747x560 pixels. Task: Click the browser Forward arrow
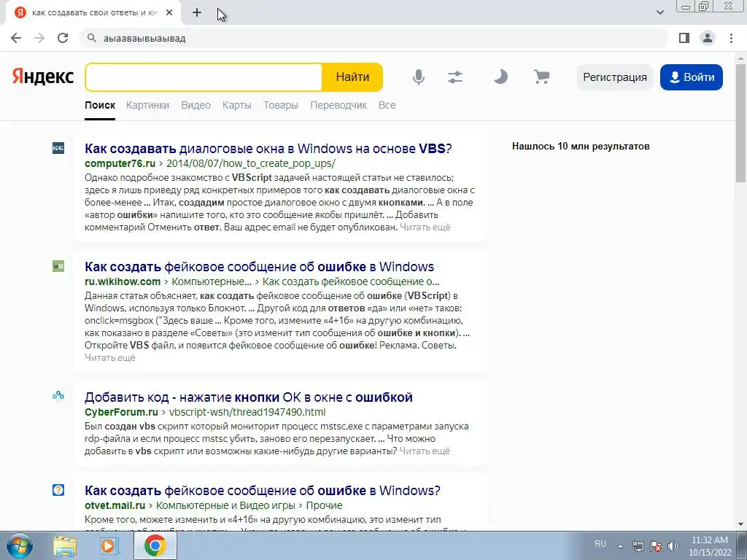pyautogui.click(x=39, y=38)
